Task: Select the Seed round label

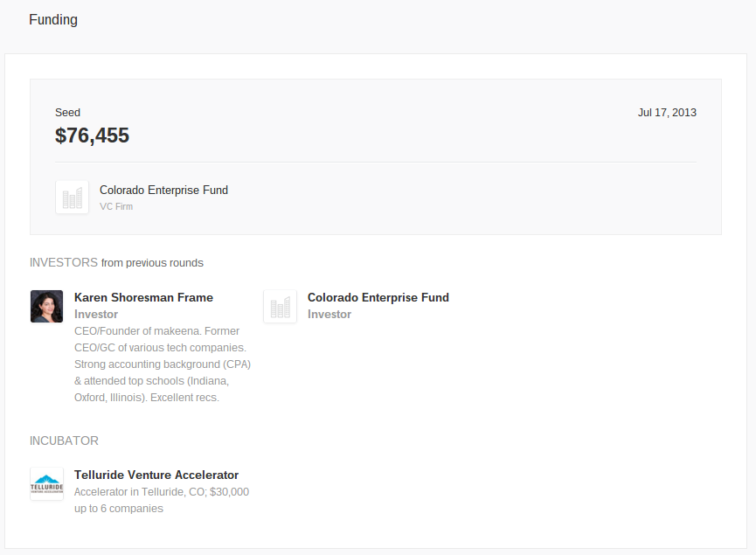Action: 67,113
